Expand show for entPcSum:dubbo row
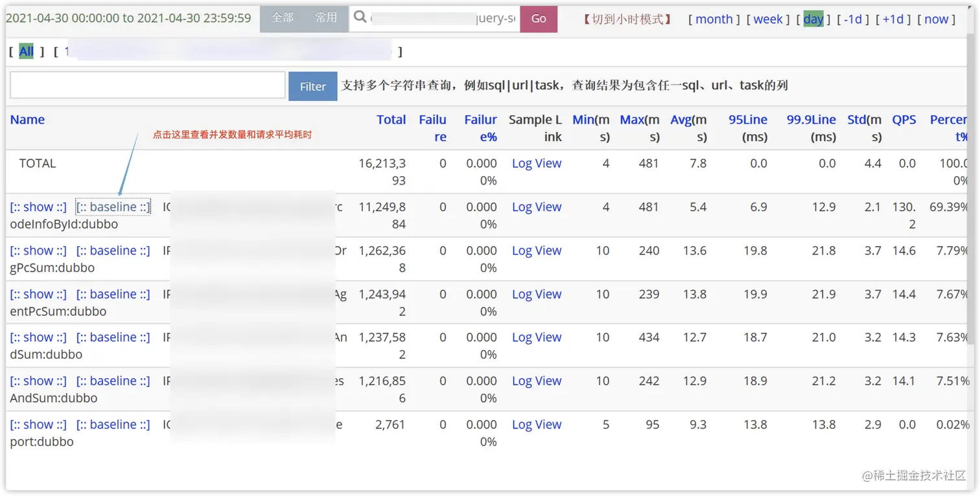The image size is (980, 496). [x=38, y=294]
